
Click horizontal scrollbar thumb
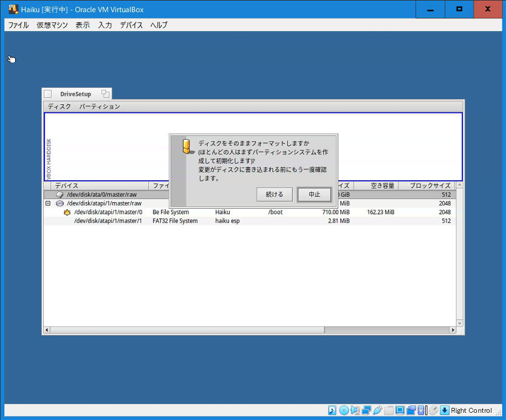click(187, 330)
